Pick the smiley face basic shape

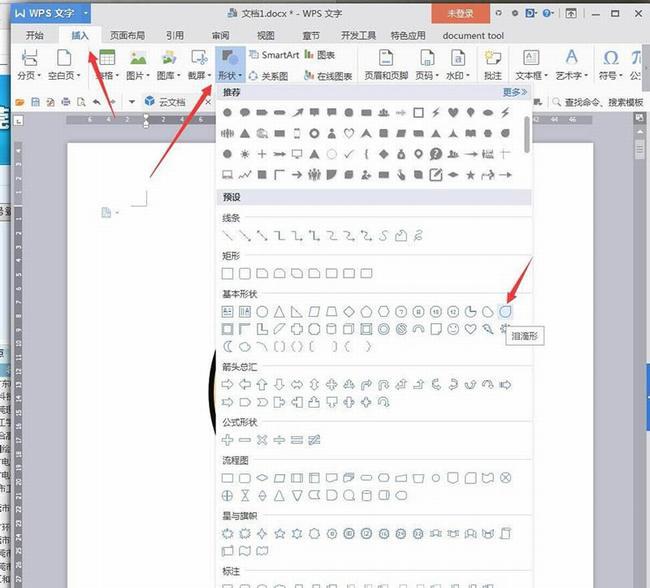(453, 329)
